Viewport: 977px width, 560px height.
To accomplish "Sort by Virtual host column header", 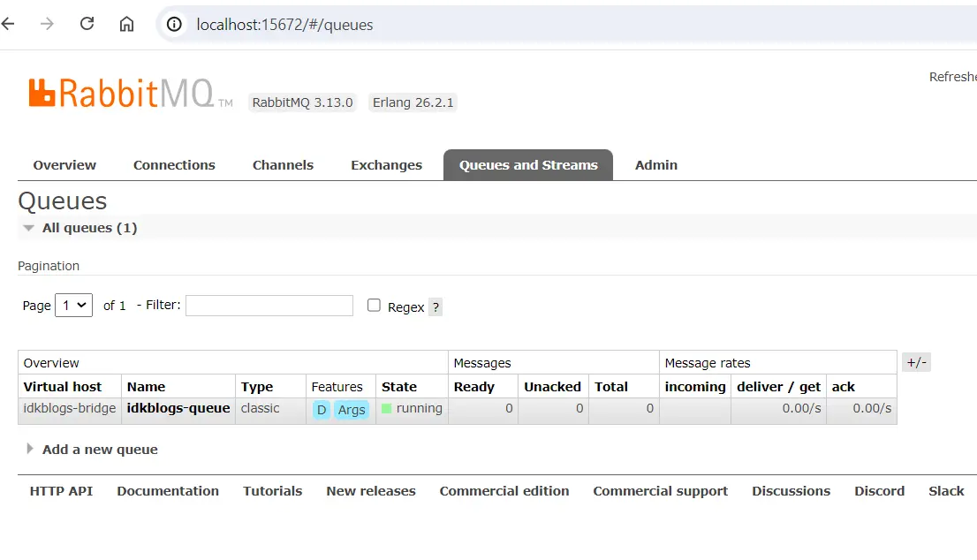I will 63,387.
